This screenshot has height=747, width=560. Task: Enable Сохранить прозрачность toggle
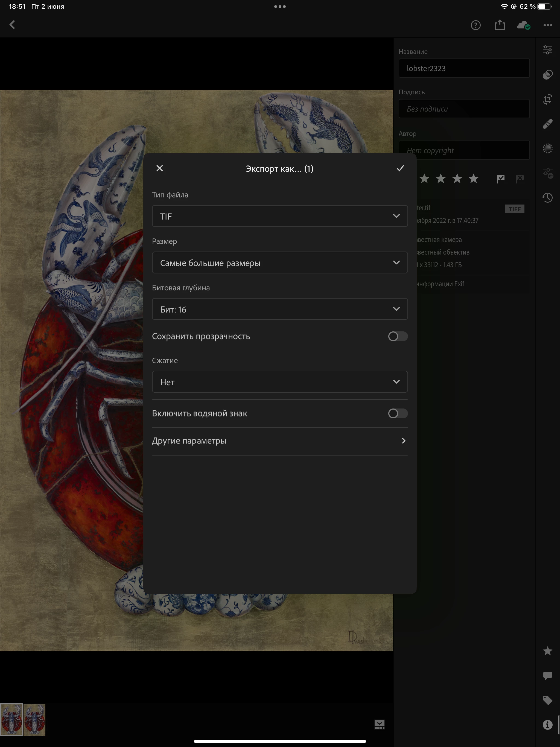(398, 336)
